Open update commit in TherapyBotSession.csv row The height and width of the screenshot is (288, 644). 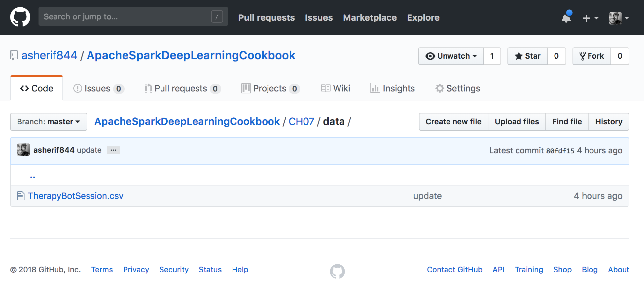[x=427, y=196]
